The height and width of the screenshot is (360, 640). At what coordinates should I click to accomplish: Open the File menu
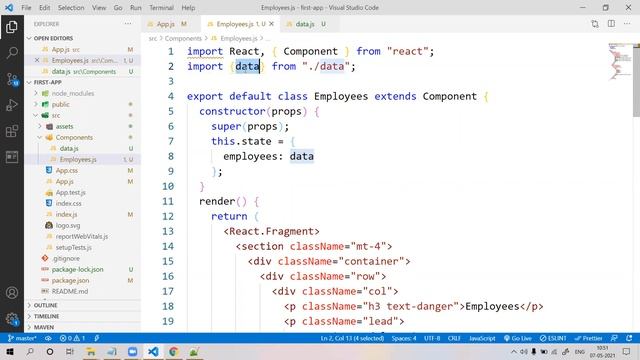[x=26, y=8]
